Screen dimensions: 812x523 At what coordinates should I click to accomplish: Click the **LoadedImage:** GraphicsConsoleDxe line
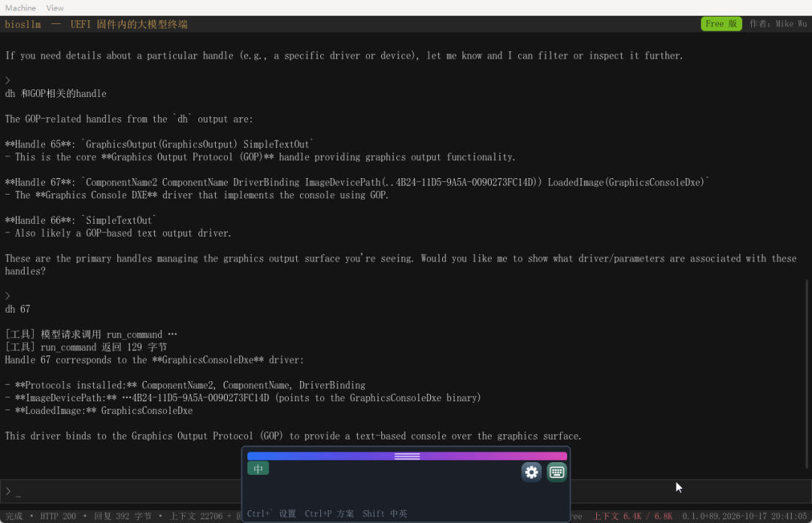click(99, 410)
